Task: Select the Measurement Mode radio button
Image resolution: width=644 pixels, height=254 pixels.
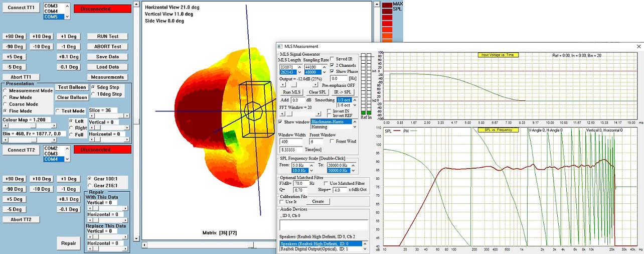Action: pyautogui.click(x=28, y=91)
